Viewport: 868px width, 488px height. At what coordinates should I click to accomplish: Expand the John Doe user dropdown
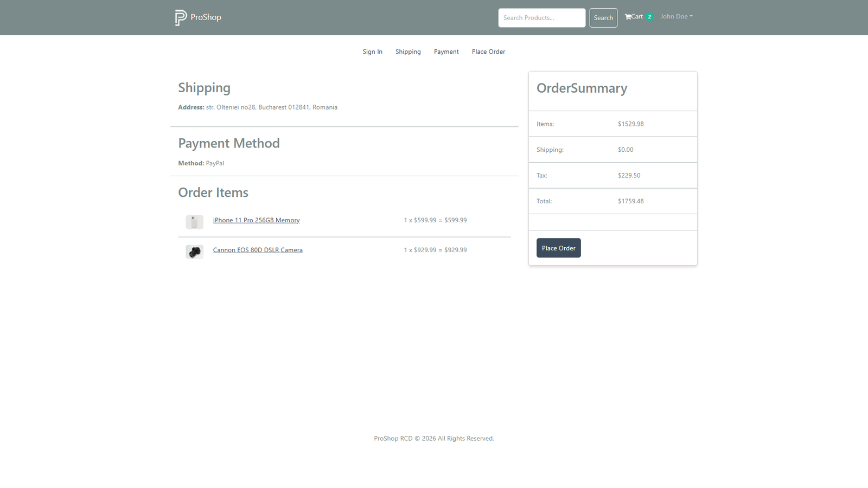click(676, 16)
